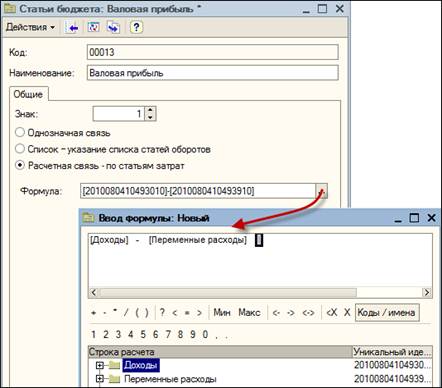The image size is (442, 388).
Task: Insert digit 8
Action: pyautogui.click(x=180, y=334)
